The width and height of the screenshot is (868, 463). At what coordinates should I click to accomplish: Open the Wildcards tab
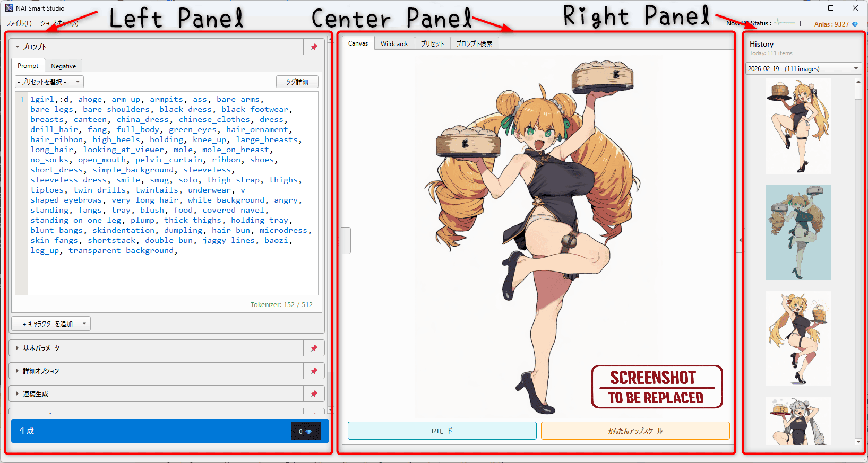(394, 44)
